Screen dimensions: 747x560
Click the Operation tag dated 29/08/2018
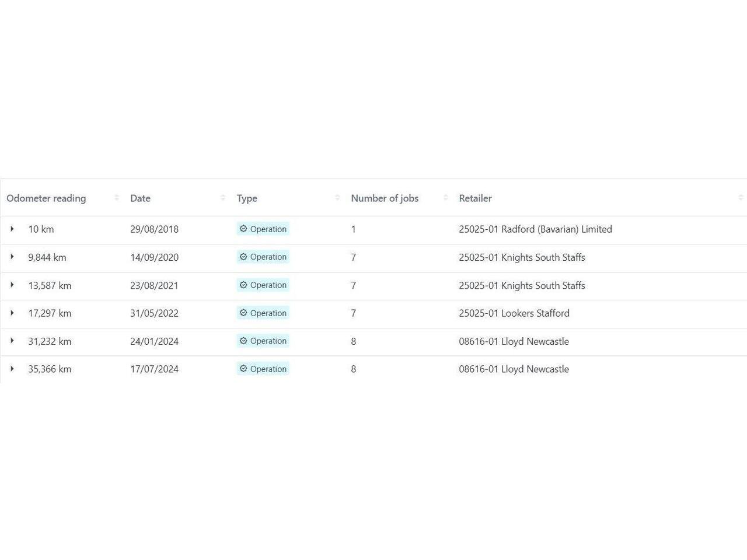click(263, 229)
